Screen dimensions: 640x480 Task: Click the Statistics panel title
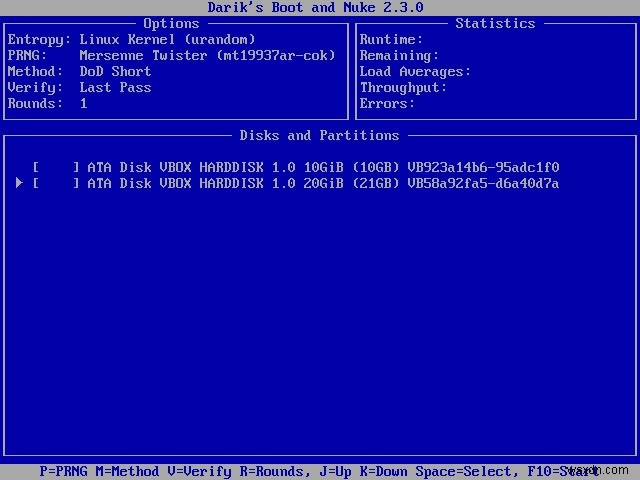[495, 24]
